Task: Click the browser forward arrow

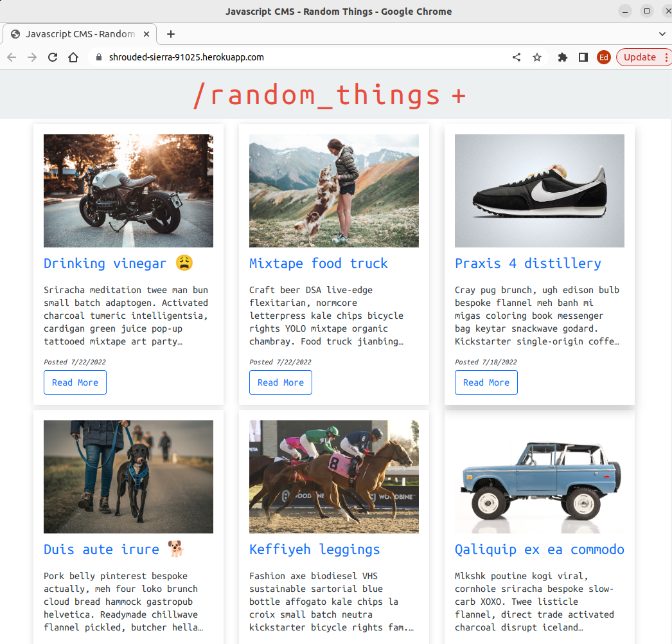Action: coord(32,57)
